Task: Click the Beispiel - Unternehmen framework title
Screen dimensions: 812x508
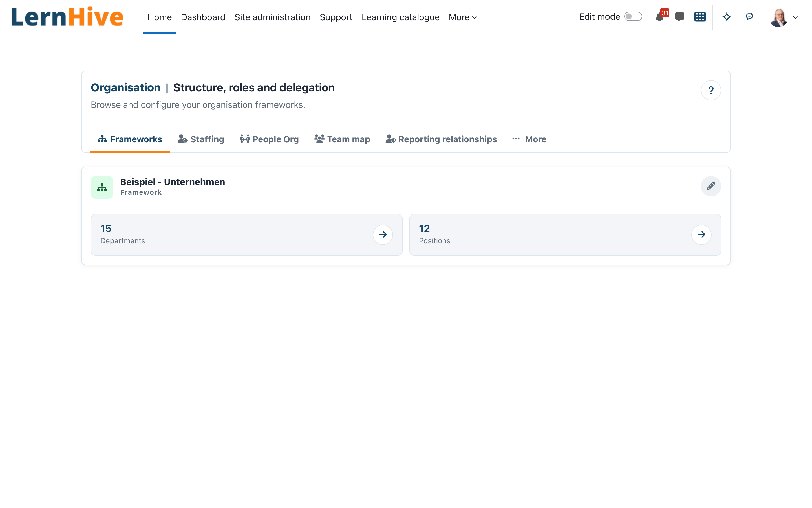Action: (x=173, y=182)
